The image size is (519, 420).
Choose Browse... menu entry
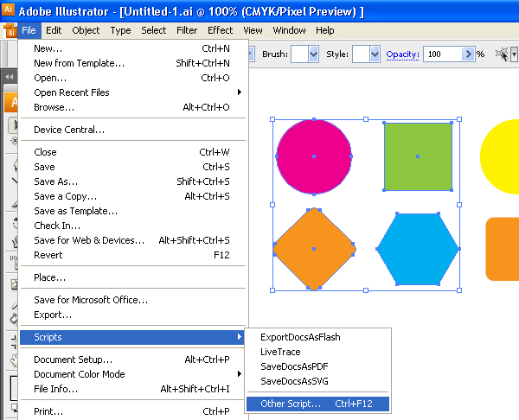[132, 107]
